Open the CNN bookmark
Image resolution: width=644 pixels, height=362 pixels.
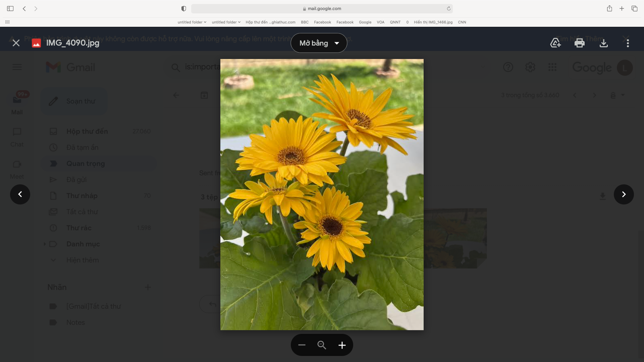(x=462, y=22)
